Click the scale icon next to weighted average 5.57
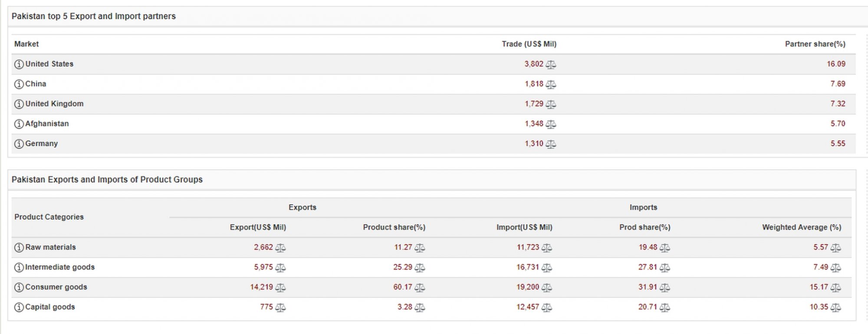Screen dimensions: 868x334 click(836, 248)
